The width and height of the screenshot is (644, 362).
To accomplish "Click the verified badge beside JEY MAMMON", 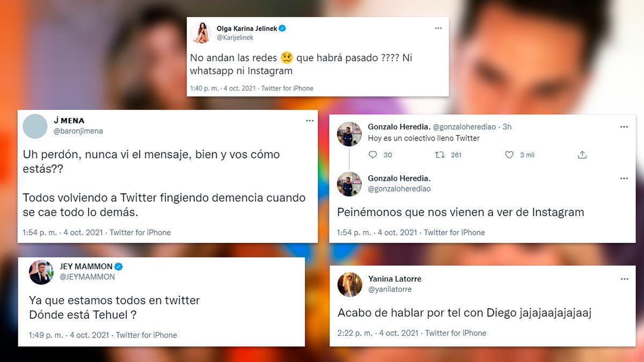I will tap(120, 267).
